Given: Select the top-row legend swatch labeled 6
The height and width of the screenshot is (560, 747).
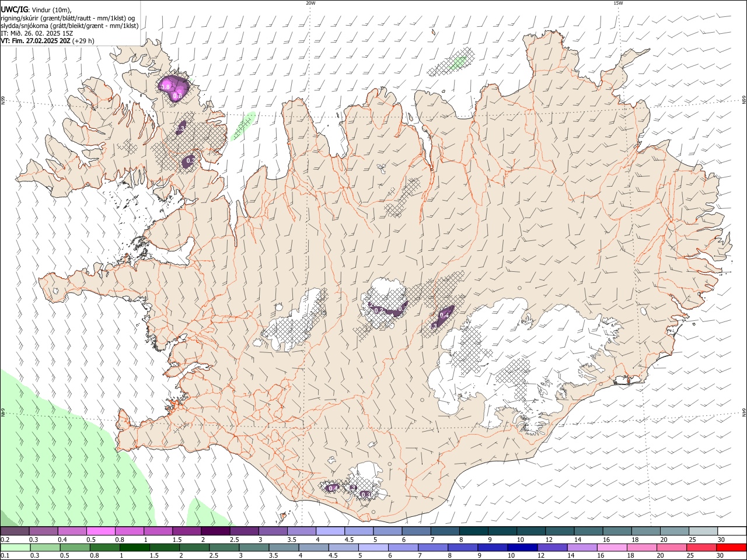Looking at the screenshot, I should click(x=416, y=531).
